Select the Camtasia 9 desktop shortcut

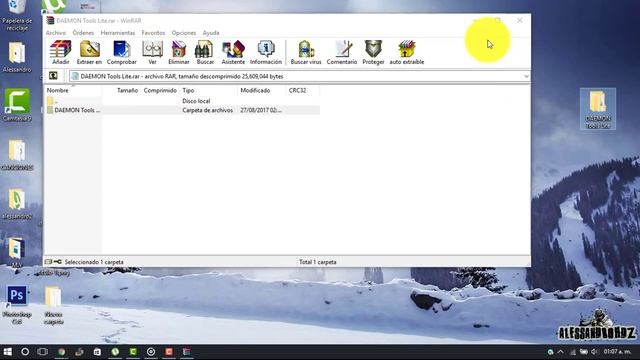17,105
